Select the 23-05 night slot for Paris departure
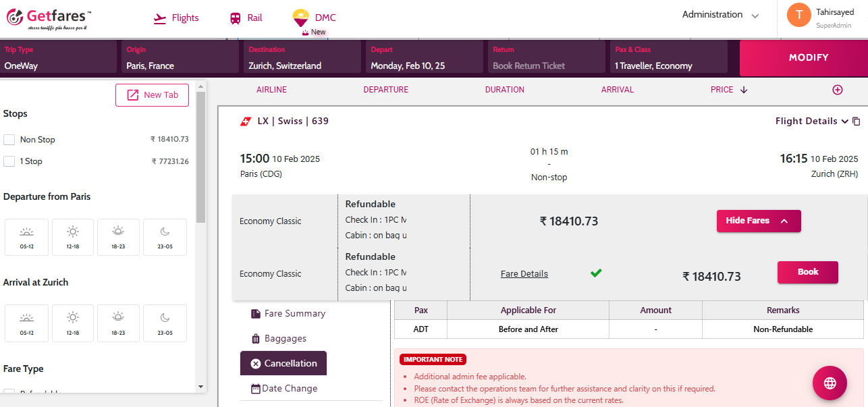The image size is (868, 407). click(x=165, y=237)
